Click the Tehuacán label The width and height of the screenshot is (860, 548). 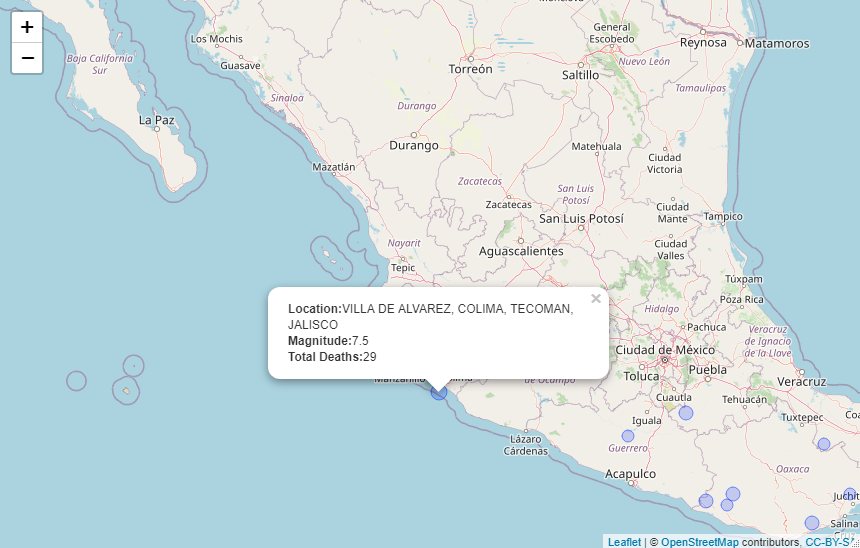744,399
